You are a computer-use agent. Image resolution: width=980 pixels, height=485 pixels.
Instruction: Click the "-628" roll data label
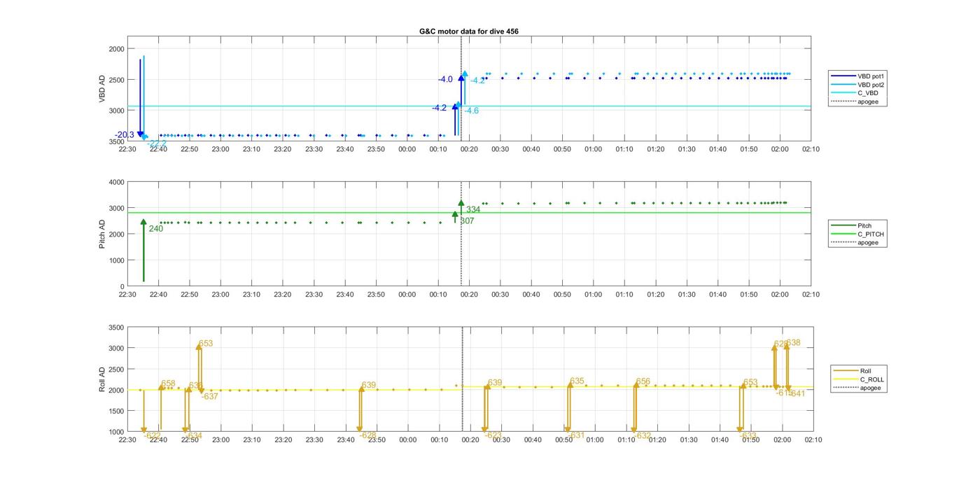[368, 435]
